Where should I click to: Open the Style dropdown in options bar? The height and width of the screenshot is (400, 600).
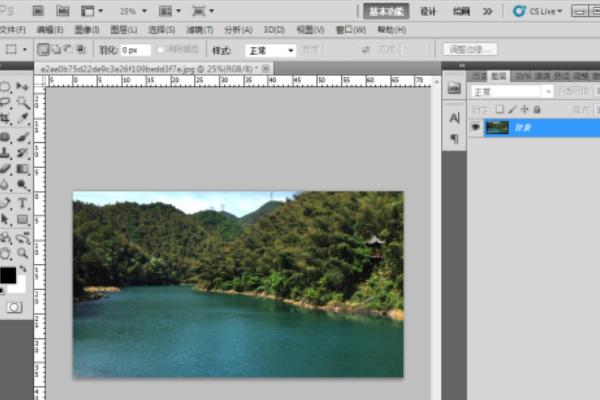[x=271, y=49]
